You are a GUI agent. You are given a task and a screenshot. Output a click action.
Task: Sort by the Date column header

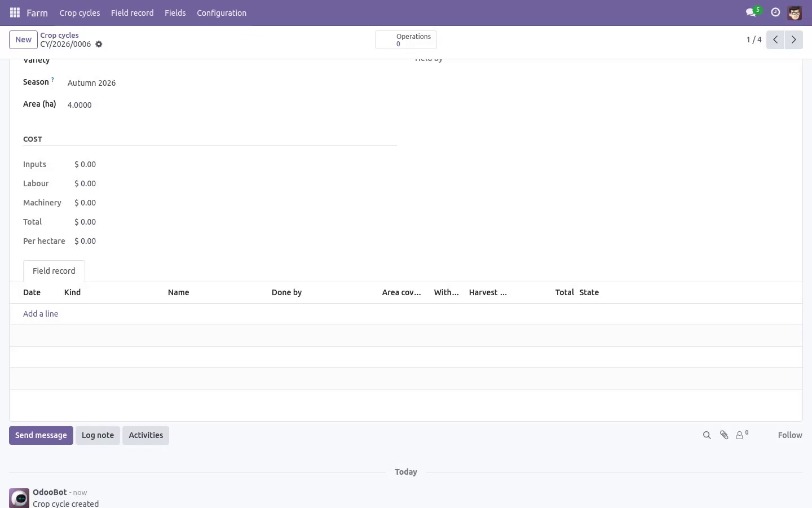click(x=32, y=292)
